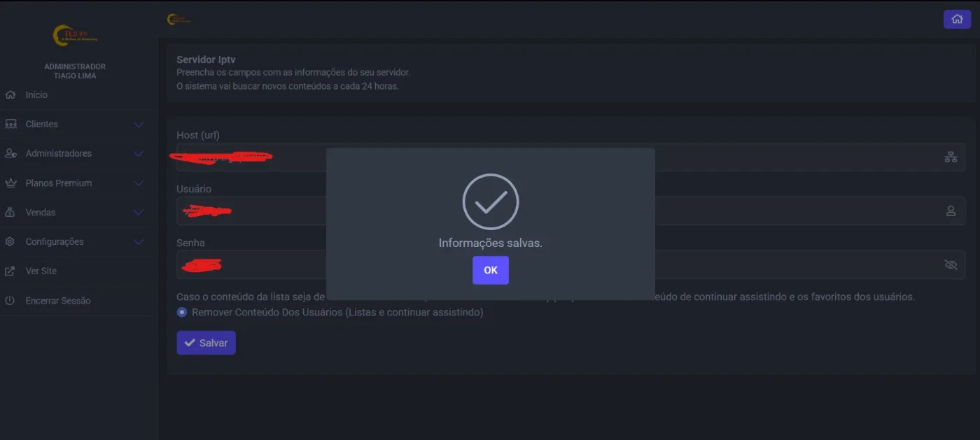
Task: Click the user icon in Usuário field
Action: pos(951,211)
